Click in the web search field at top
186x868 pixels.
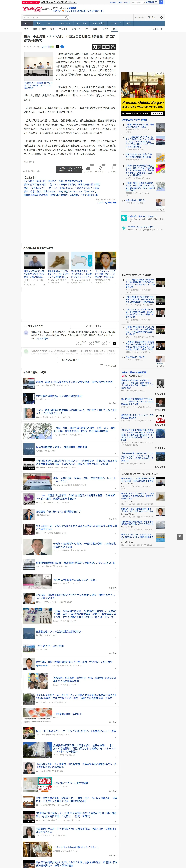pos(137,2)
